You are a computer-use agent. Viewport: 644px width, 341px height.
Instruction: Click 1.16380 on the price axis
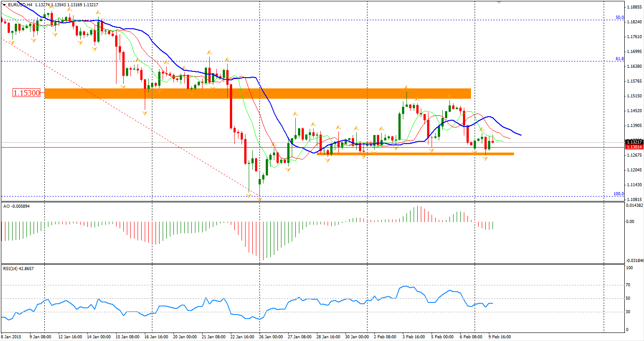pyautogui.click(x=634, y=66)
